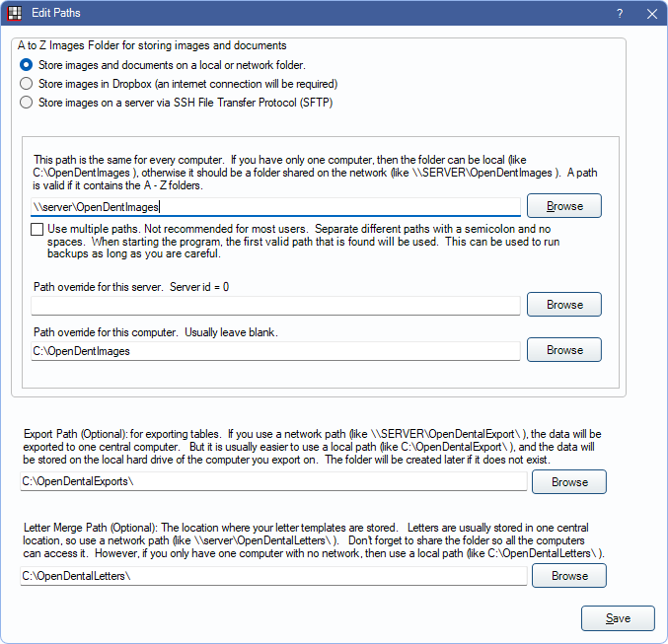
Task: Choose the Store images in Dropbox option
Action: click(x=27, y=84)
